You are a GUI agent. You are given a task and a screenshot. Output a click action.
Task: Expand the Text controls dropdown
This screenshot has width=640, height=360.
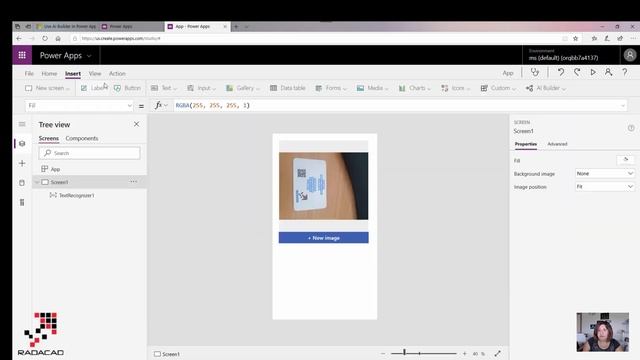pyautogui.click(x=164, y=88)
